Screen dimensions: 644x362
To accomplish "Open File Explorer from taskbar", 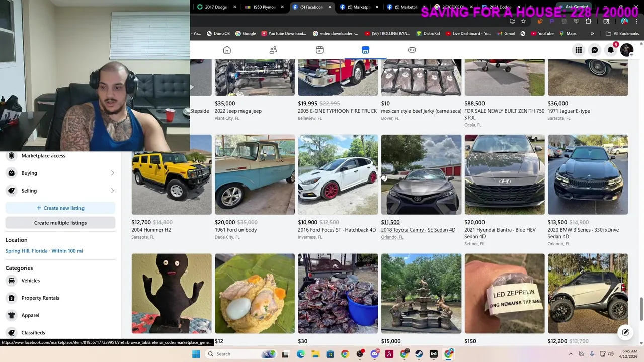I will coord(315,354).
